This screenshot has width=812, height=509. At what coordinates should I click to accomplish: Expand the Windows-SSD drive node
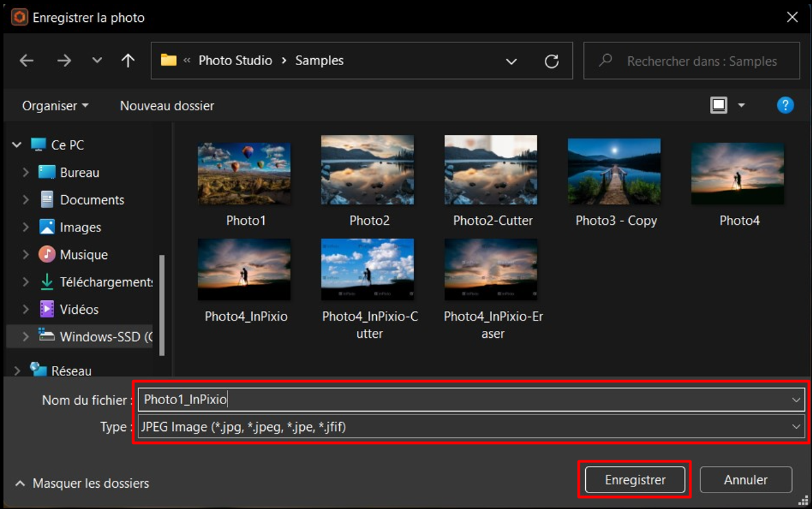pyautogui.click(x=25, y=336)
